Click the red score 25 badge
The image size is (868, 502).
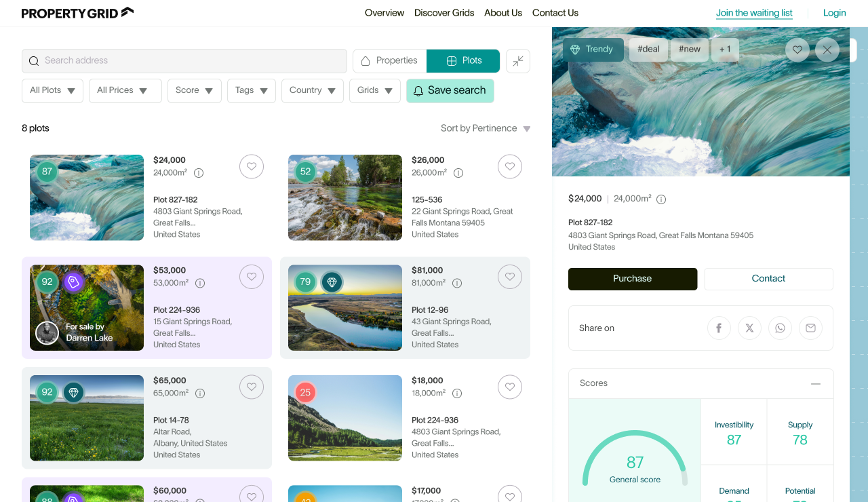305,392
